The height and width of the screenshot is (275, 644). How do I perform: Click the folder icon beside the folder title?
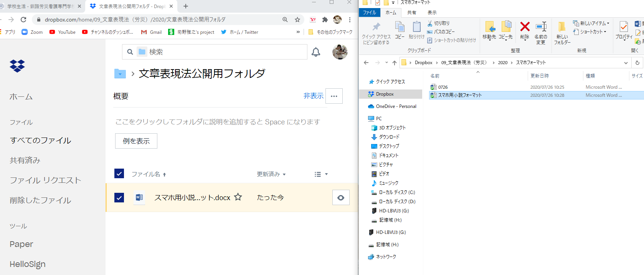tap(120, 73)
